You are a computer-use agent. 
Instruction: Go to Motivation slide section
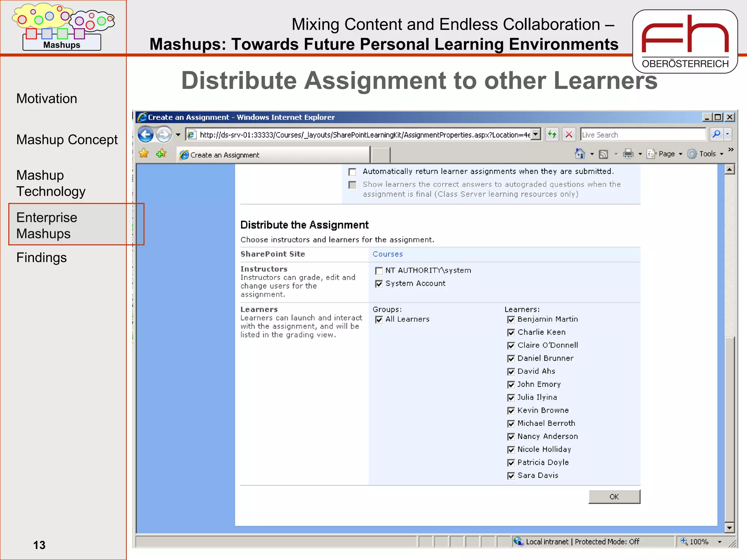(47, 99)
